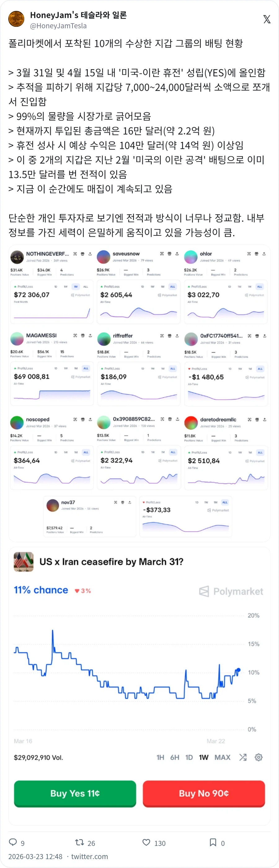The height and width of the screenshot is (868, 279).
Task: Open the MAGAMESSI wallet profile card
Action: click(41, 336)
